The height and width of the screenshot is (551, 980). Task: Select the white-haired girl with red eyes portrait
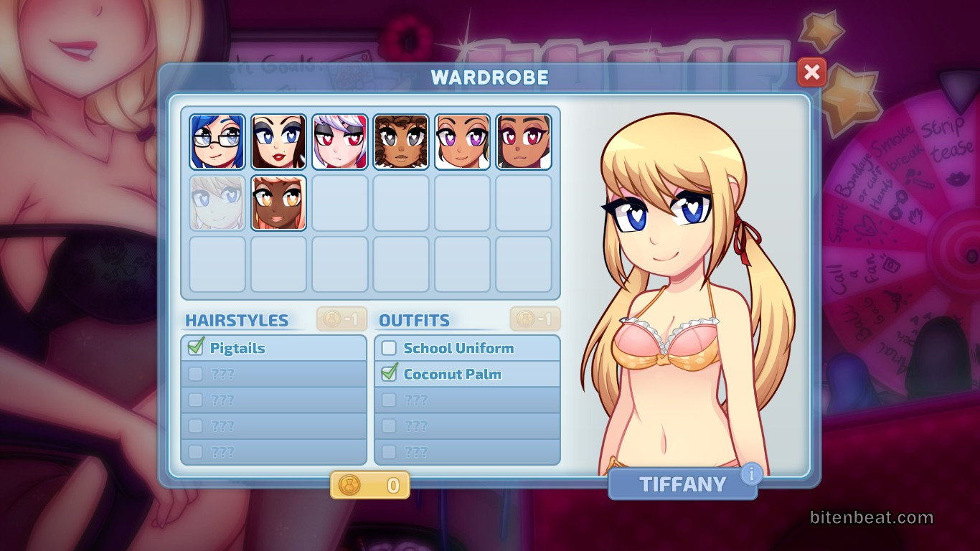[x=340, y=141]
